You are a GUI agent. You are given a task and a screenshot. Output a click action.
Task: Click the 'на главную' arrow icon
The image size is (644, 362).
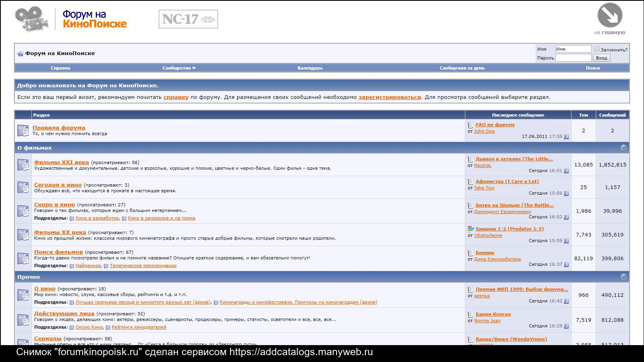tap(610, 16)
